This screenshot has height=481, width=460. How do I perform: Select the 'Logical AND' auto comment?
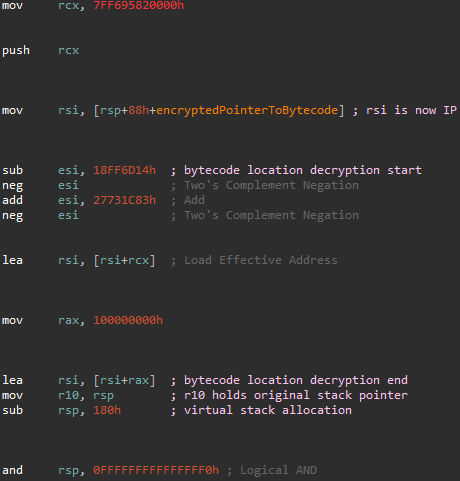[x=278, y=470]
